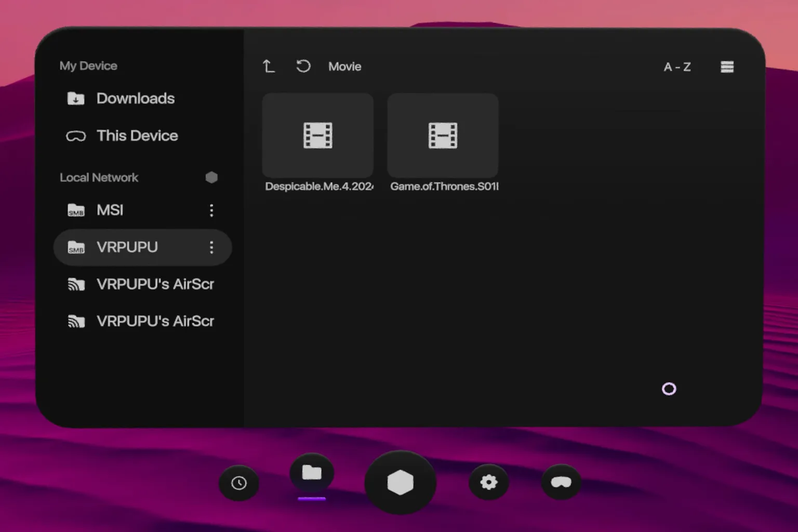This screenshot has height=532, width=798.
Task: Open the Game.of.Thrones video thumbnail
Action: click(x=443, y=136)
